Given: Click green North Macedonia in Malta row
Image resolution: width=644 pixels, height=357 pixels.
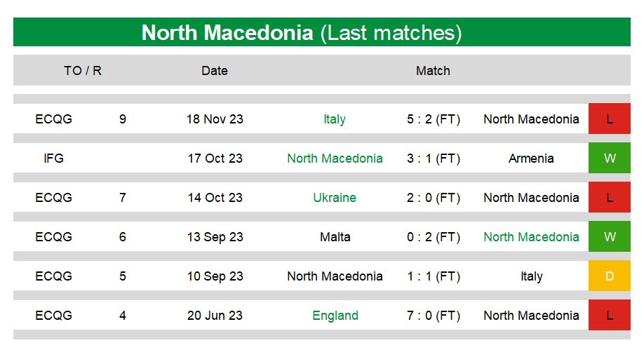Looking at the screenshot, I should click(531, 236).
